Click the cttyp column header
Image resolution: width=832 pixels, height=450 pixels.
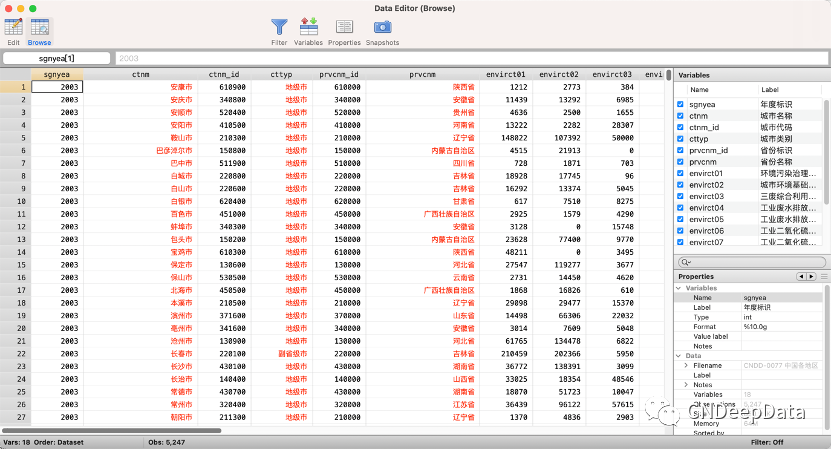[x=281, y=74]
